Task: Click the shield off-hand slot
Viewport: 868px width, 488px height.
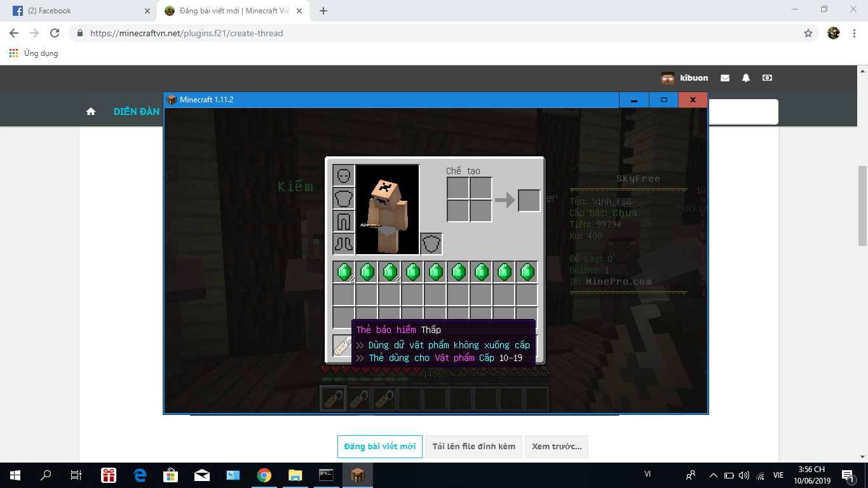Action: 431,244
